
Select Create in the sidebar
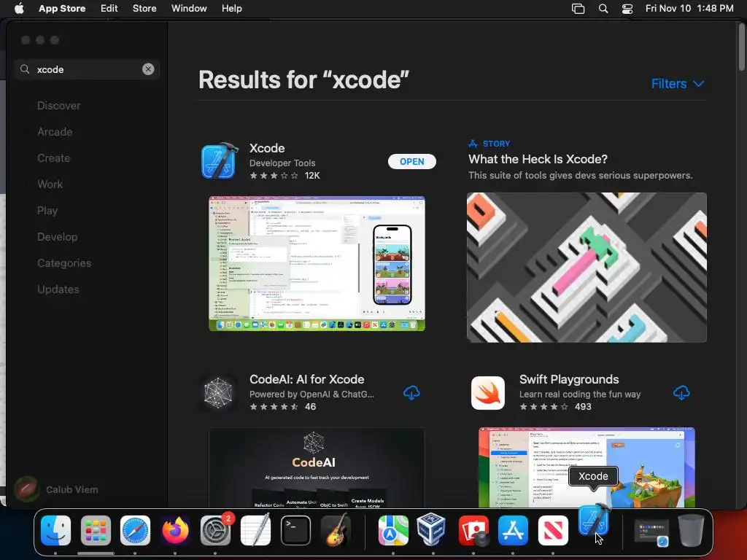point(53,158)
